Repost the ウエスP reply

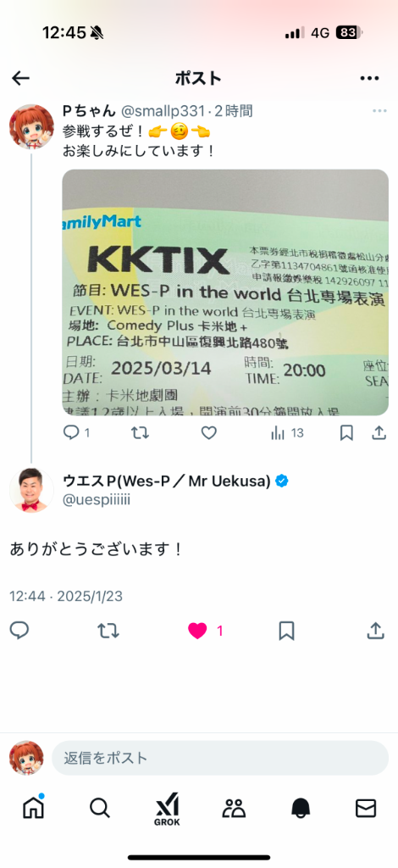coord(108,631)
